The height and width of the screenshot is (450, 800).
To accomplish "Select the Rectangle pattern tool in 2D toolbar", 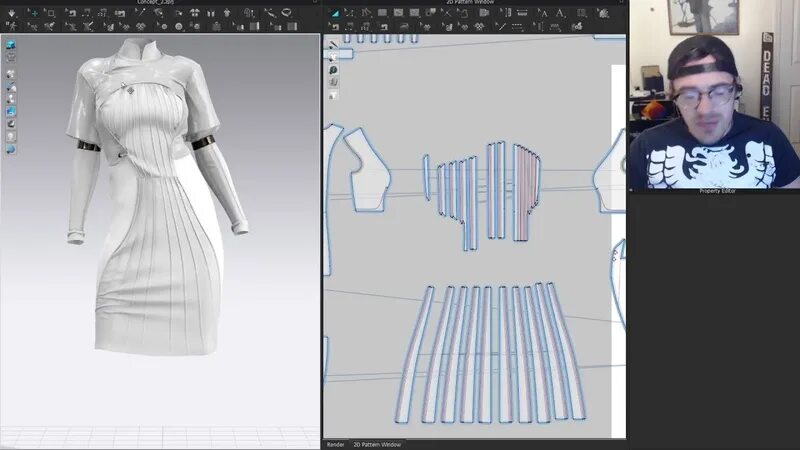I will pos(382,14).
